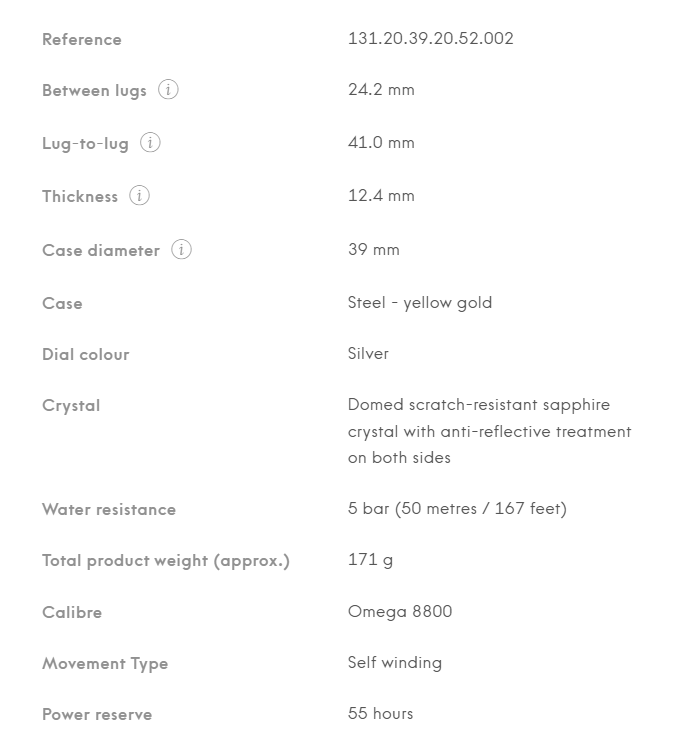
Task: Click the Total product weight label
Action: 166,561
